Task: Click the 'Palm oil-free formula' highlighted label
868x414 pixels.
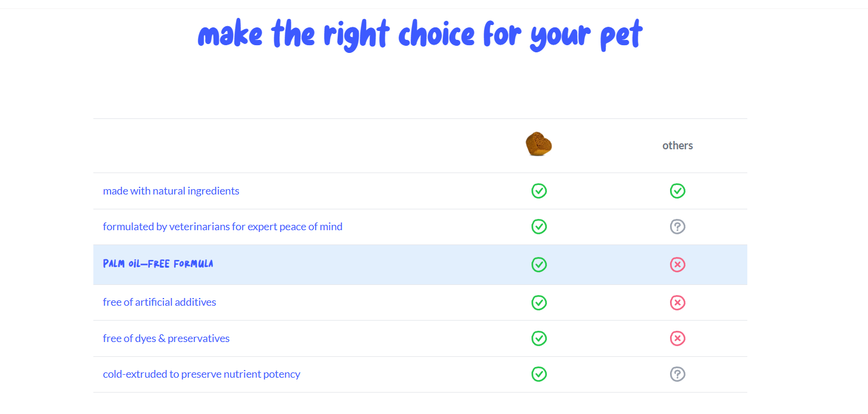Action: 158,264
